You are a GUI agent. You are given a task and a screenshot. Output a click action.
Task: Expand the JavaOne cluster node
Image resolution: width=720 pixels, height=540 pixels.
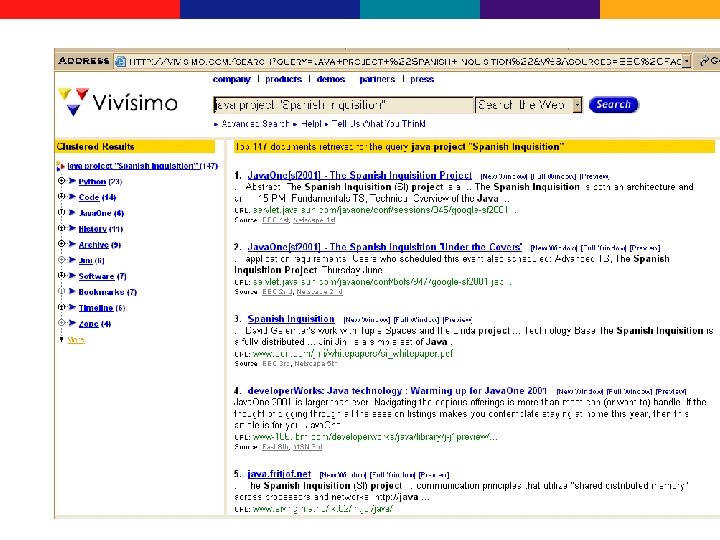click(x=62, y=212)
